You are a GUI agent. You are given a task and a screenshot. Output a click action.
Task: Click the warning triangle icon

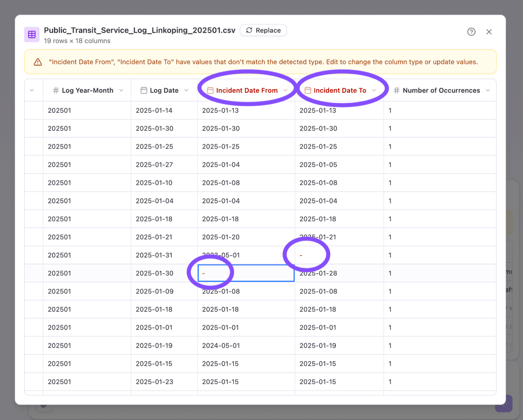tap(38, 62)
